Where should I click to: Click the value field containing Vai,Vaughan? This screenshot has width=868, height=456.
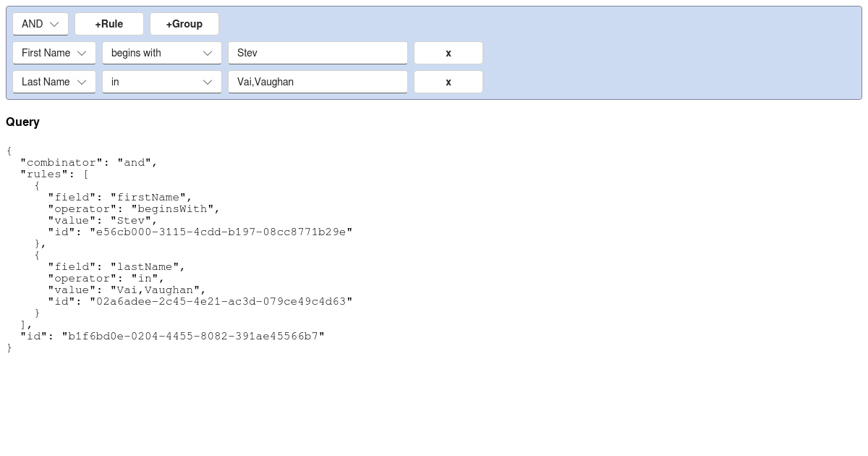tap(318, 82)
